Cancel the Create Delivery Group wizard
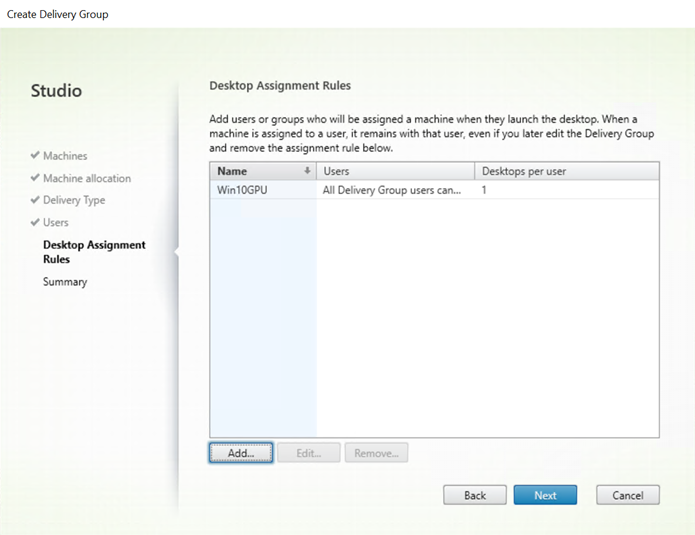 click(628, 495)
